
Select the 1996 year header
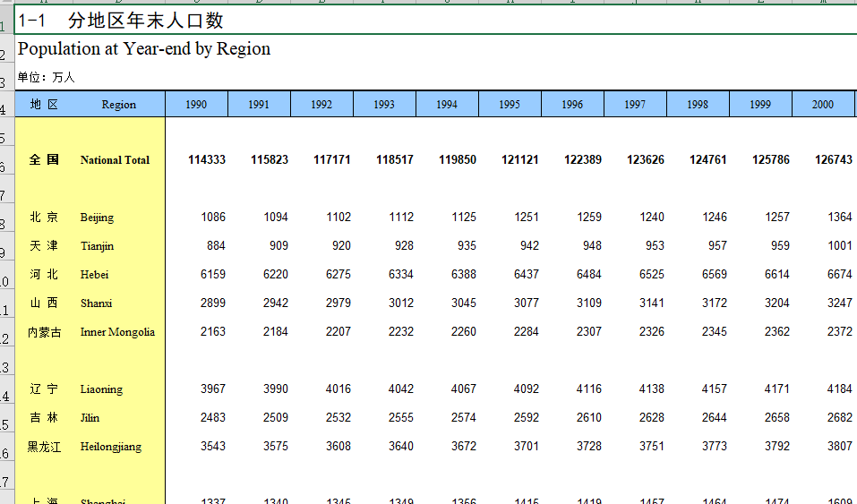click(x=572, y=105)
